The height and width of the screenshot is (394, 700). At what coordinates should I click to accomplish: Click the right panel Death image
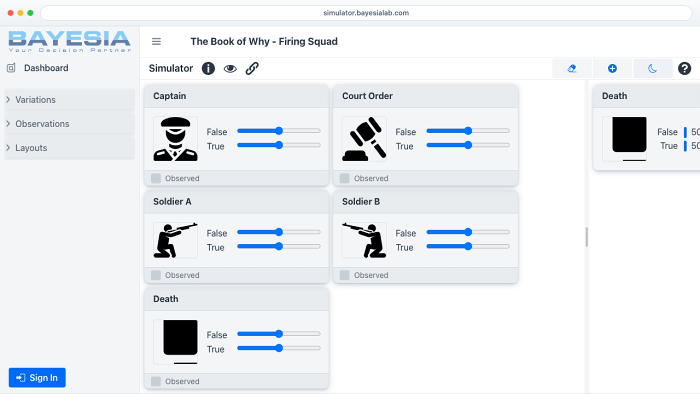tap(625, 139)
